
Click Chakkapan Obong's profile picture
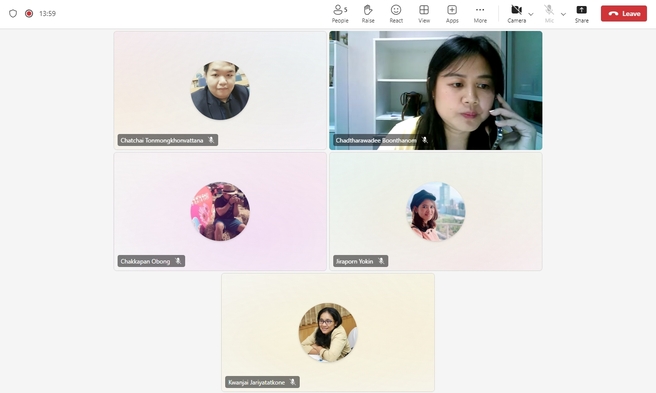pos(220,211)
